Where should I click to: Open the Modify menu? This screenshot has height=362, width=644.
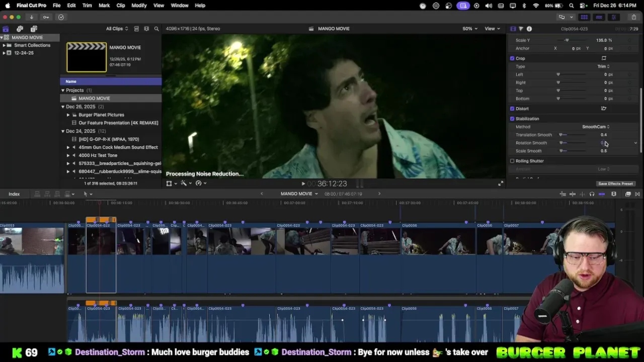click(x=139, y=6)
